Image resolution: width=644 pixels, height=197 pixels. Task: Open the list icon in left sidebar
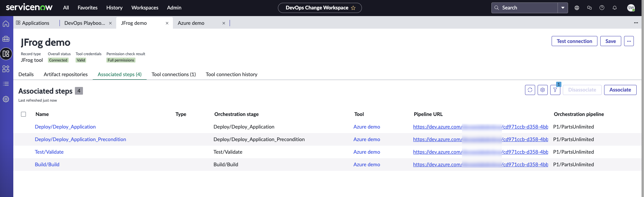click(6, 84)
